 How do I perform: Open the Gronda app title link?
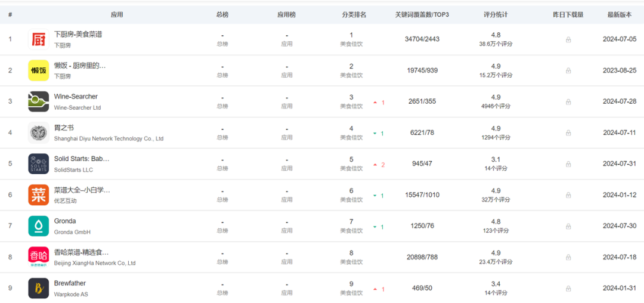coord(65,221)
